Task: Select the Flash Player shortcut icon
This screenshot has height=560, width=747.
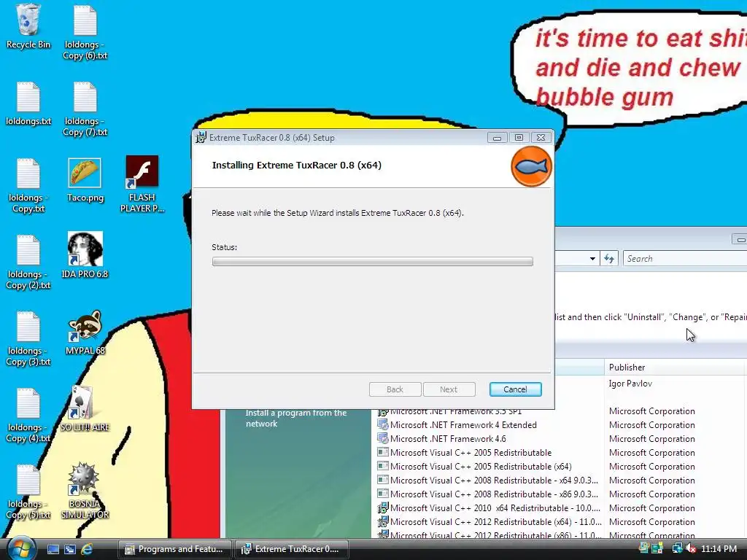Action: [x=142, y=184]
